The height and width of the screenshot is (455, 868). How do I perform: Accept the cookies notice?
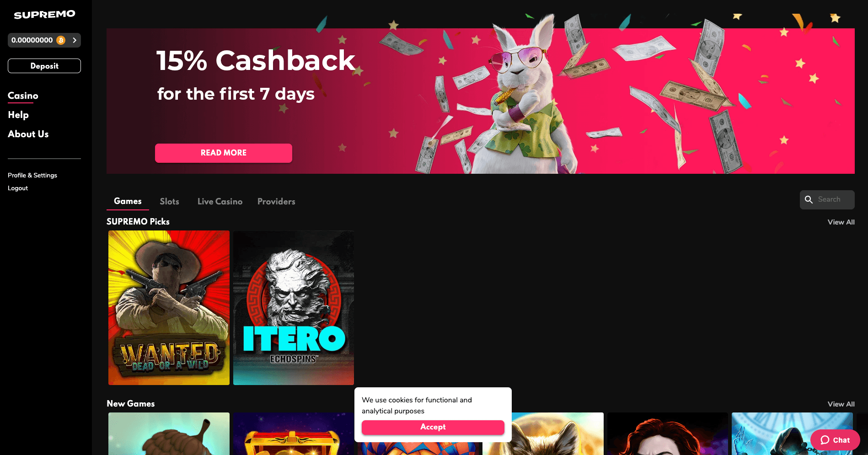433,427
